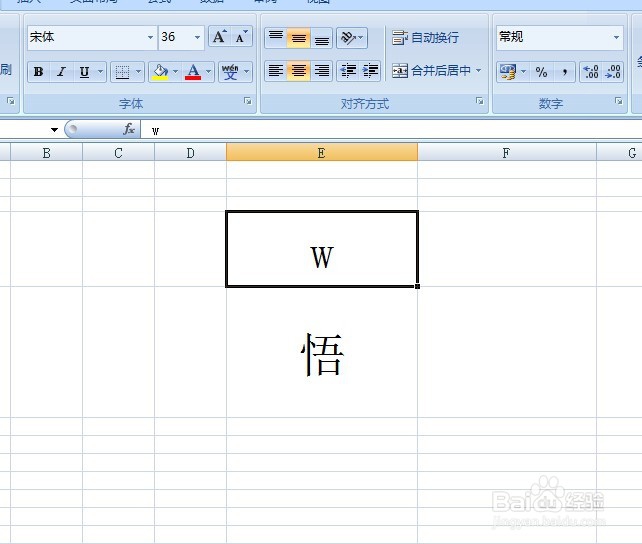Image resolution: width=642 pixels, height=544 pixels.
Task: Select bottom vertical alignment
Action: pos(321,38)
